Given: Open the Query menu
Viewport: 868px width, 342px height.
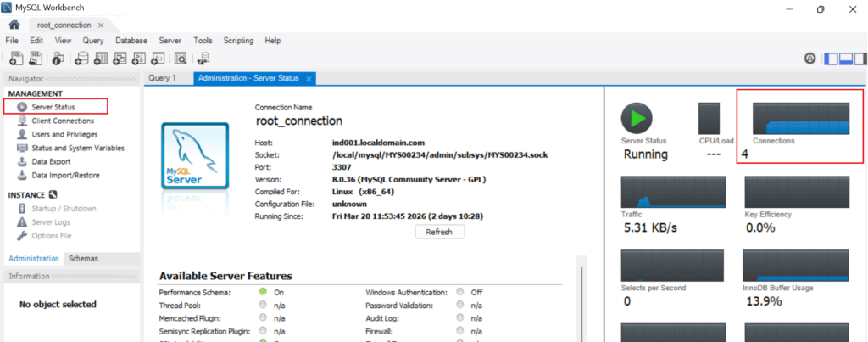Looking at the screenshot, I should point(93,41).
